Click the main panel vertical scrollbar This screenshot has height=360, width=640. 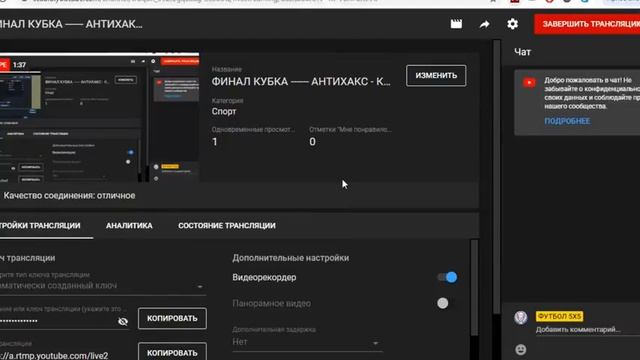496,176
